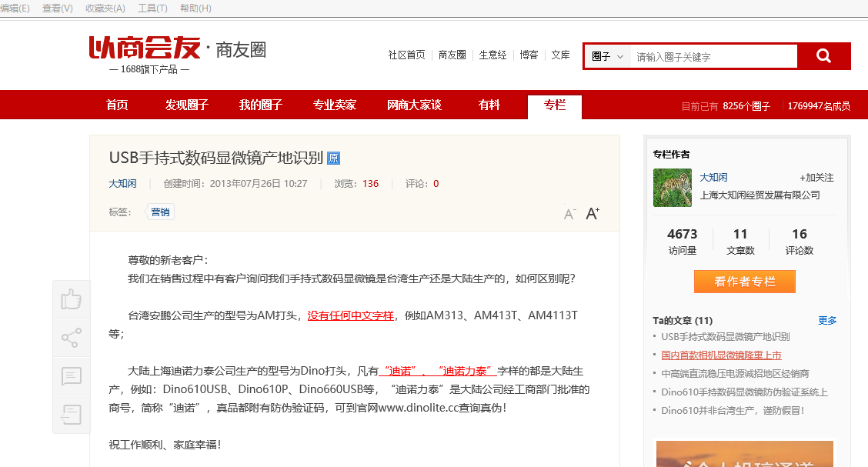Click the tiger avatar of the column author

click(672, 188)
